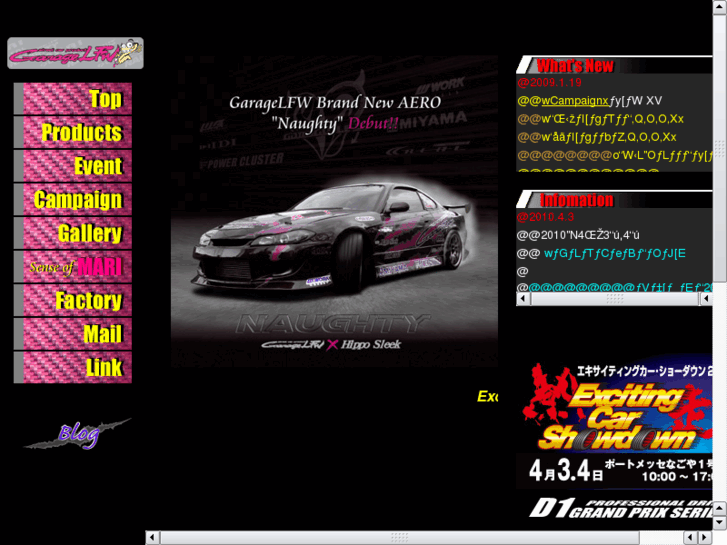The height and width of the screenshot is (545, 727).
Task: Open the Link menu button
Action: click(x=73, y=367)
